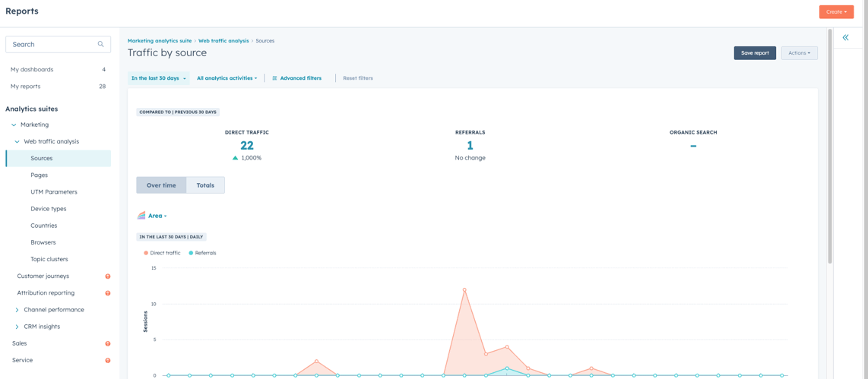Switch to the Totals tab
The image size is (868, 379).
click(205, 185)
